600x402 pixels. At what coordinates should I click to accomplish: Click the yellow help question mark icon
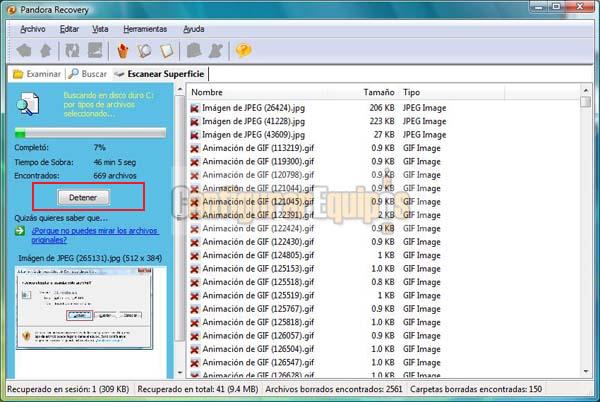coord(243,50)
